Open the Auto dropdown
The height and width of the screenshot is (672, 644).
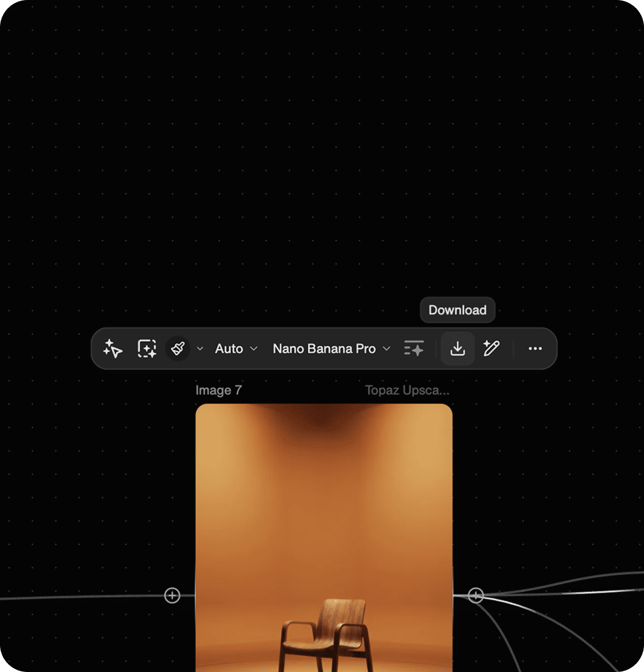[x=236, y=349]
